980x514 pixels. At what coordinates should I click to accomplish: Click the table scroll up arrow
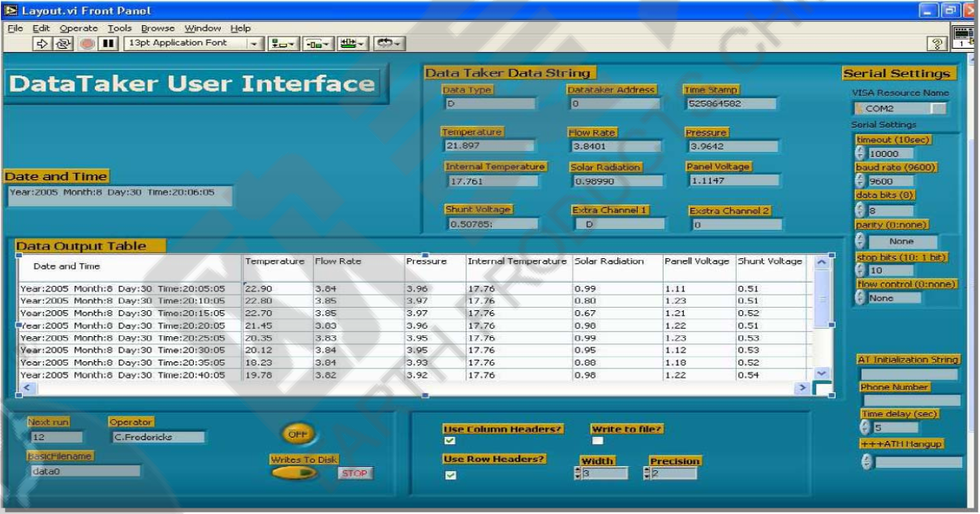pyautogui.click(x=823, y=261)
